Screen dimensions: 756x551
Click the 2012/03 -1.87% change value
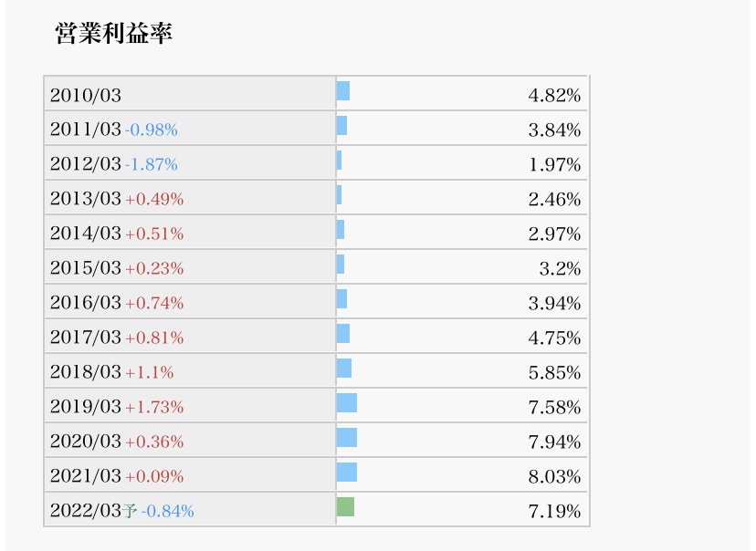click(x=152, y=164)
